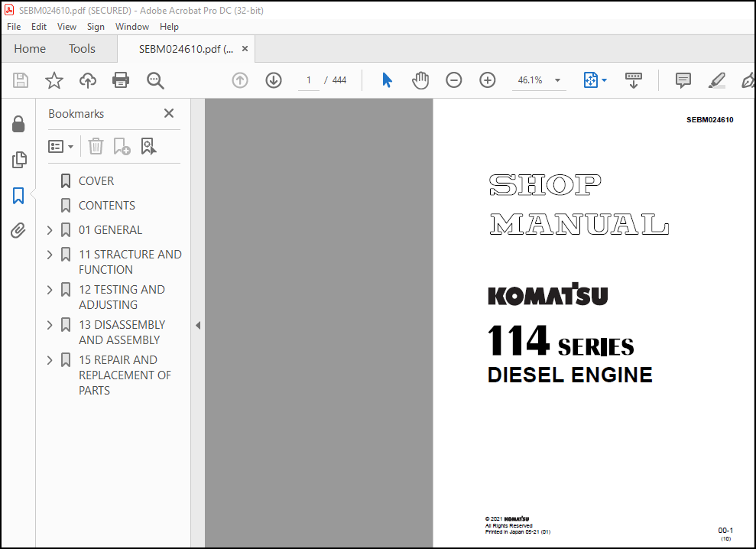
Task: Collapse the navigation pane with arrow handle
Action: click(x=198, y=325)
